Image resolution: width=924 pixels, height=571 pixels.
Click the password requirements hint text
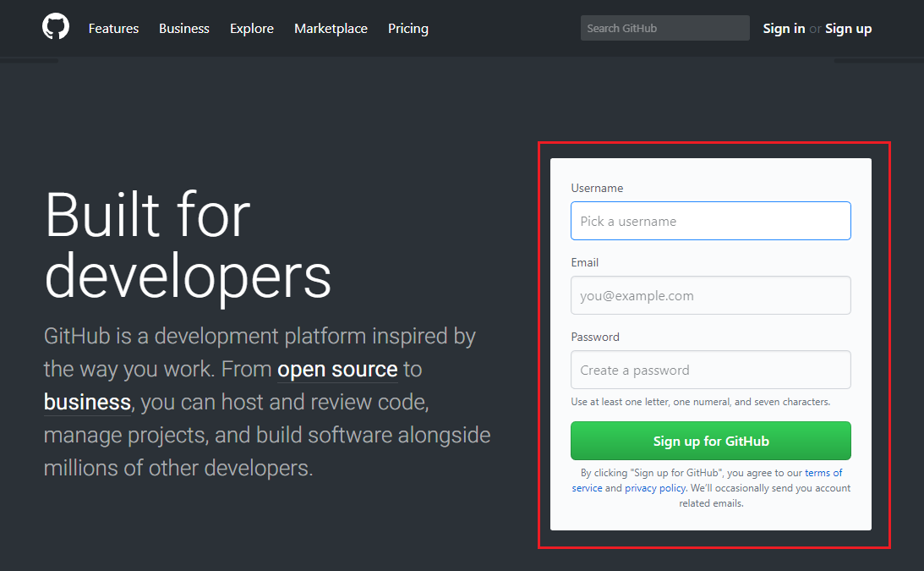tap(701, 402)
